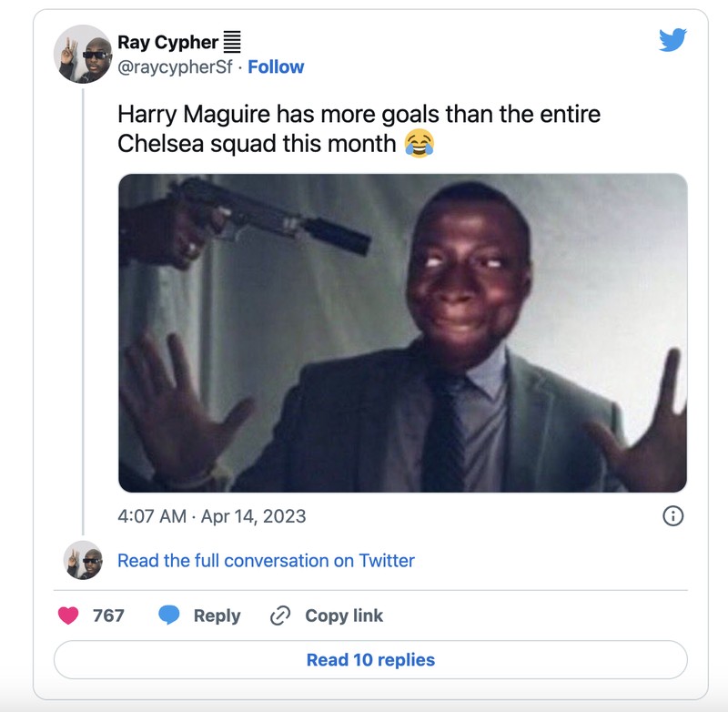Click the stacked lines symbol after Ray Cypher
The width and height of the screenshot is (728, 712).
[x=232, y=42]
